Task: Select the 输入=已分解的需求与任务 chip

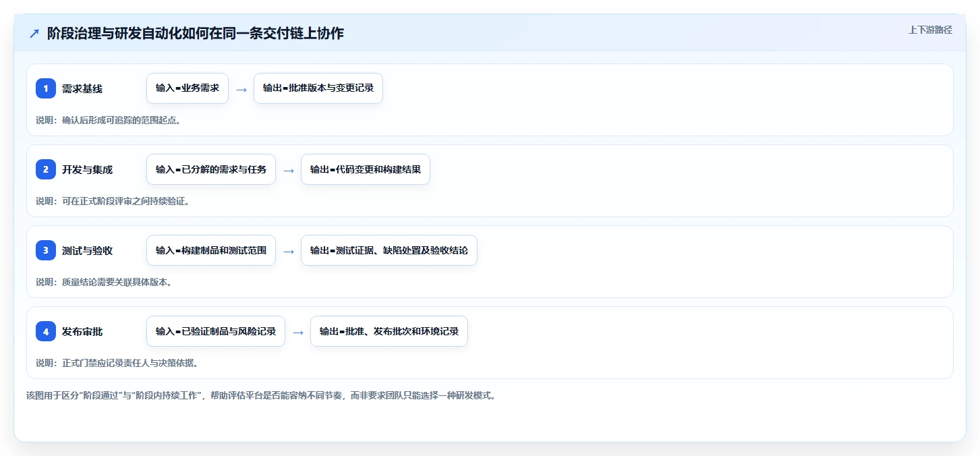Action: pyautogui.click(x=211, y=169)
